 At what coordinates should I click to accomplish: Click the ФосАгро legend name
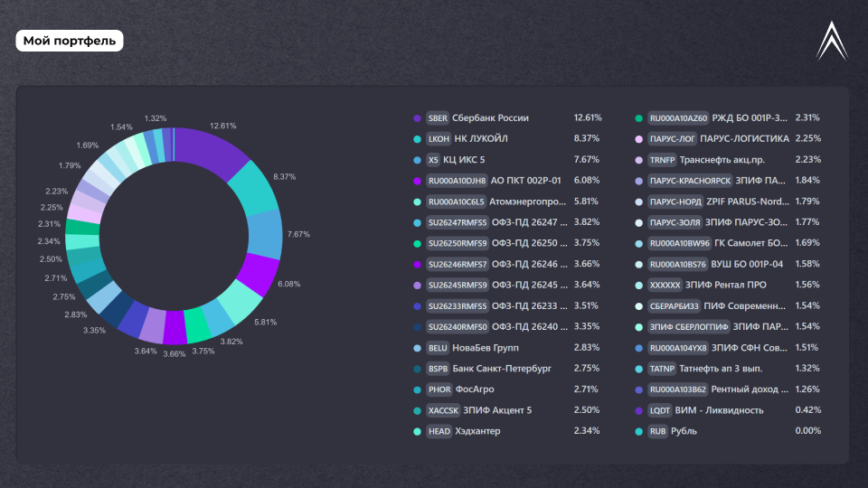475,389
